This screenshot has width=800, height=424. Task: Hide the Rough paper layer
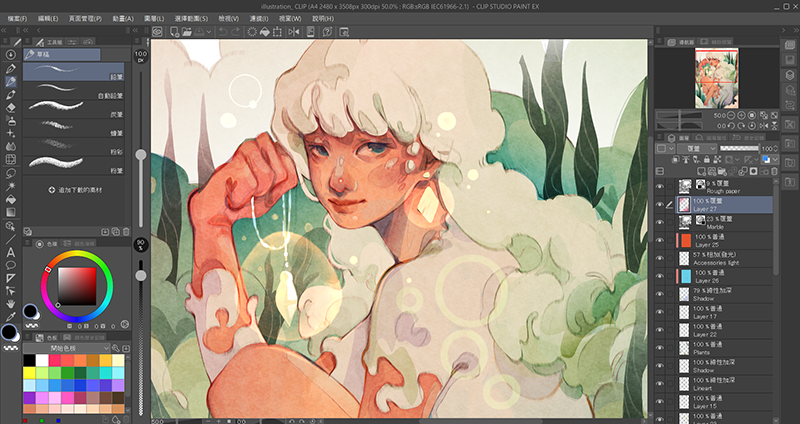click(x=660, y=186)
